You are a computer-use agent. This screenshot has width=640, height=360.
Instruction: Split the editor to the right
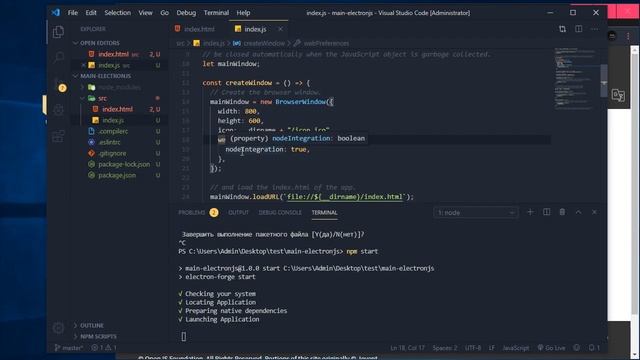(578, 29)
